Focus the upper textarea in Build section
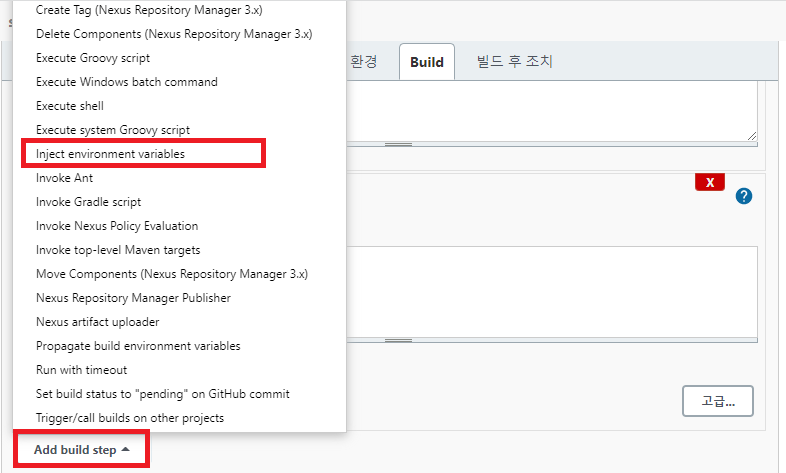The height and width of the screenshot is (473, 786). pyautogui.click(x=551, y=111)
